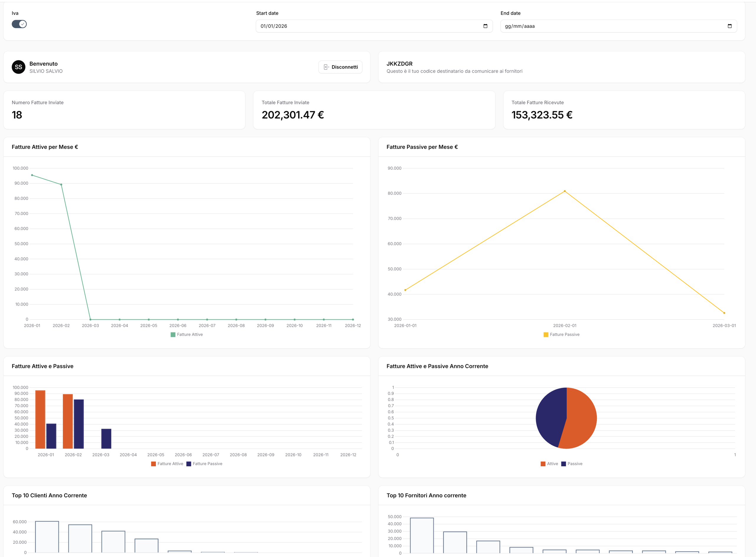Click 2026-02 peak point on Passive line
Screen dimensions: 756x557
coord(565,191)
